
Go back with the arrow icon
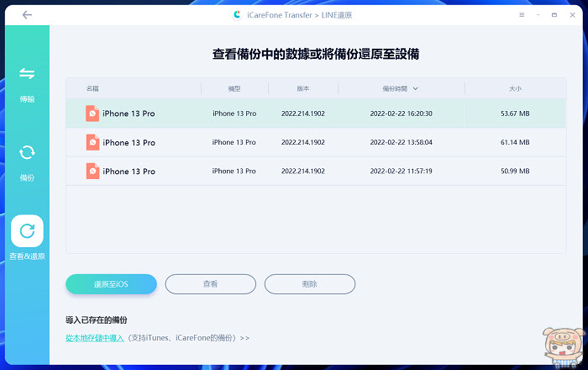[27, 15]
